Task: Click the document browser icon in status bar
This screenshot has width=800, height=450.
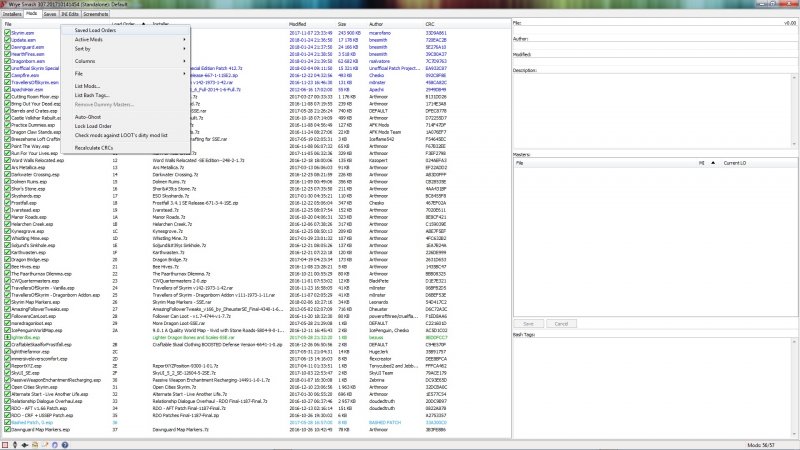Action: (x=35, y=445)
